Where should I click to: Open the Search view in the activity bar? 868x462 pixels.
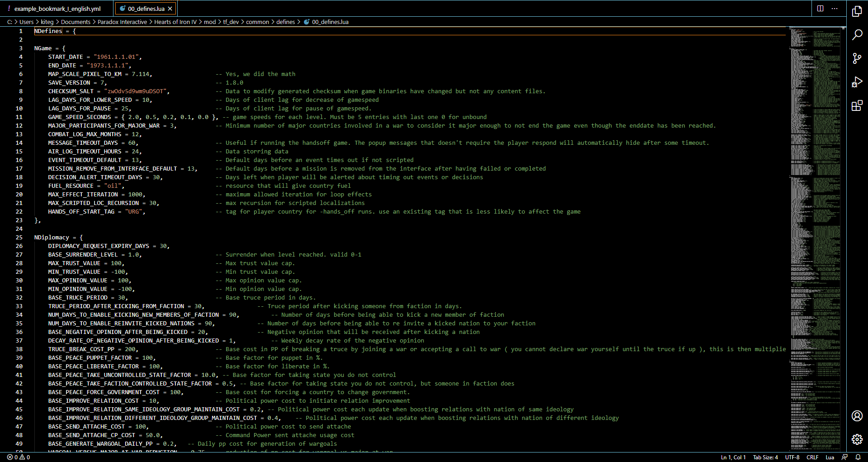[857, 35]
